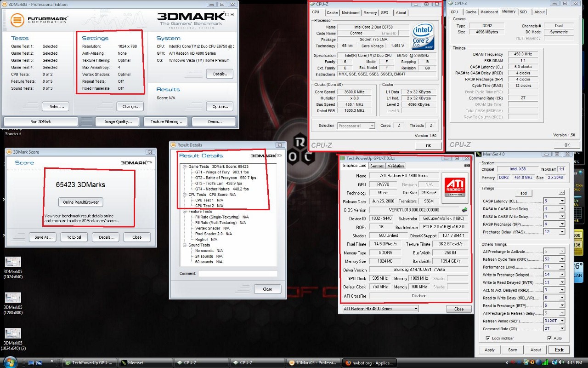Click Change... under 3DMark03 Settings

coord(131,106)
